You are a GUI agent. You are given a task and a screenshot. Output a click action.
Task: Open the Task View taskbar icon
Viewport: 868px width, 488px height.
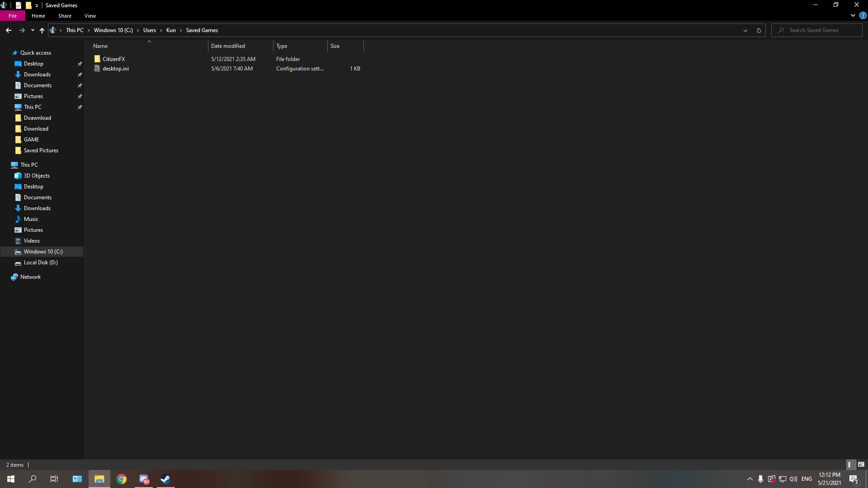click(54, 479)
